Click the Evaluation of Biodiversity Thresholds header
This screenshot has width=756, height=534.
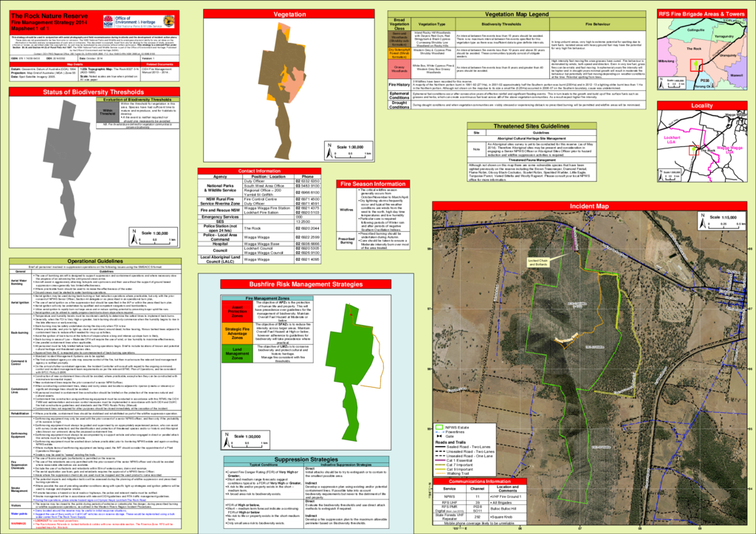[137, 100]
